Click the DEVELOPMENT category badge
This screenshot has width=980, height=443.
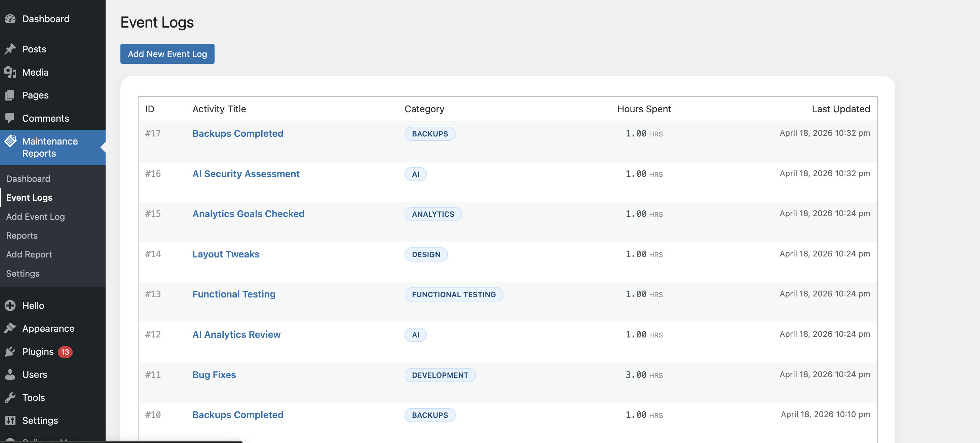pyautogui.click(x=440, y=375)
